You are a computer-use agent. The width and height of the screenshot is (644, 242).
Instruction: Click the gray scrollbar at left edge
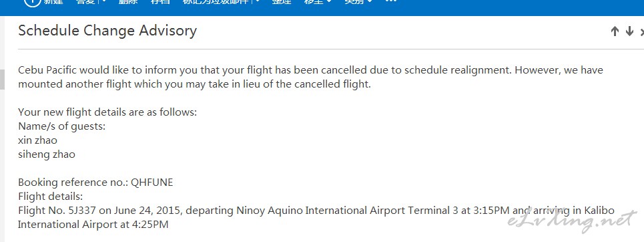2,80
